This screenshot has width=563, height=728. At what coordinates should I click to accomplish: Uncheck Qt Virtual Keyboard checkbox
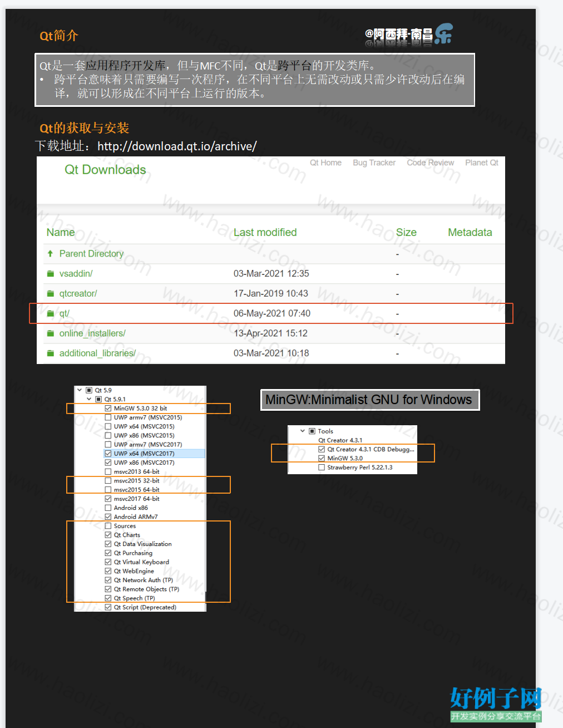pos(108,562)
